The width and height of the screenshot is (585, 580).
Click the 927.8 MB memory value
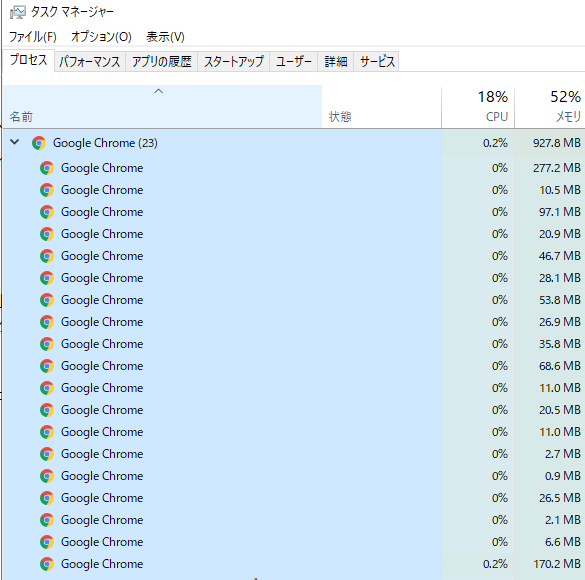point(557,143)
